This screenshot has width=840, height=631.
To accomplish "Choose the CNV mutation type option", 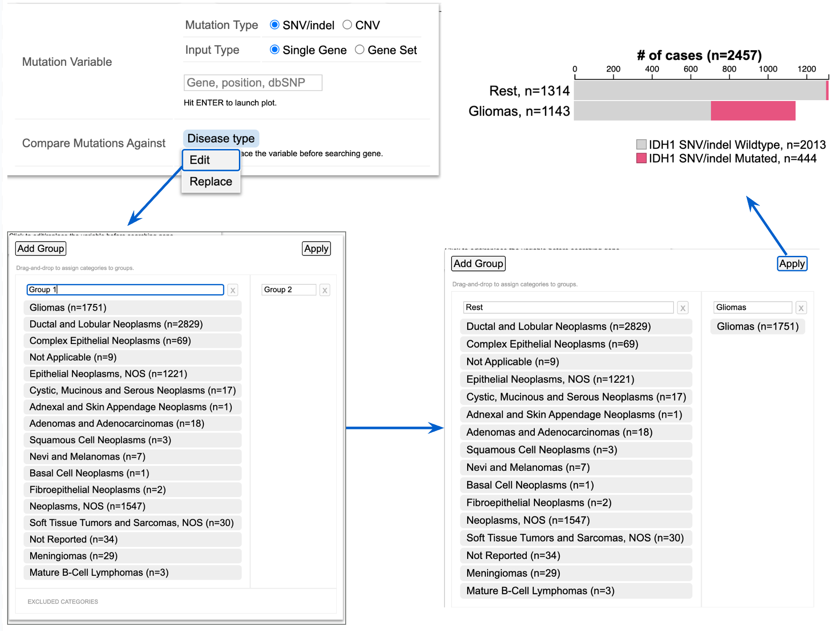I will pyautogui.click(x=347, y=25).
